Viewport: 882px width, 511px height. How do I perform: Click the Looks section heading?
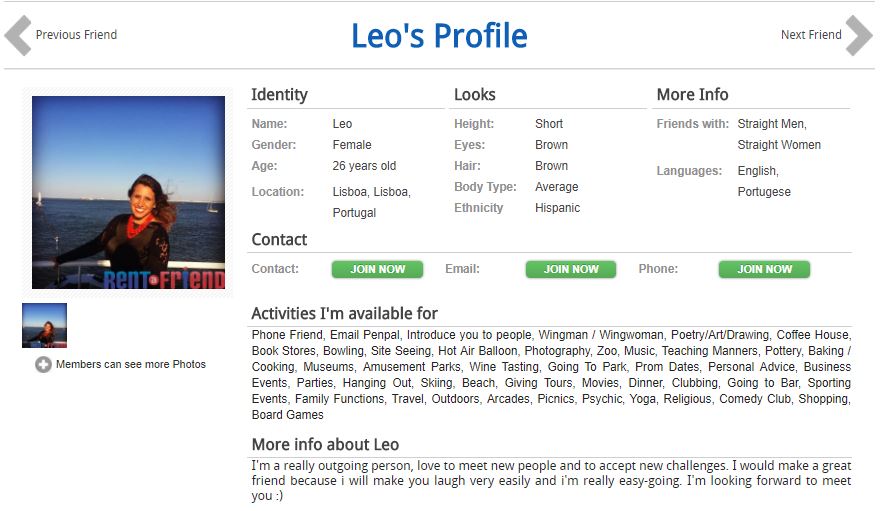(475, 95)
